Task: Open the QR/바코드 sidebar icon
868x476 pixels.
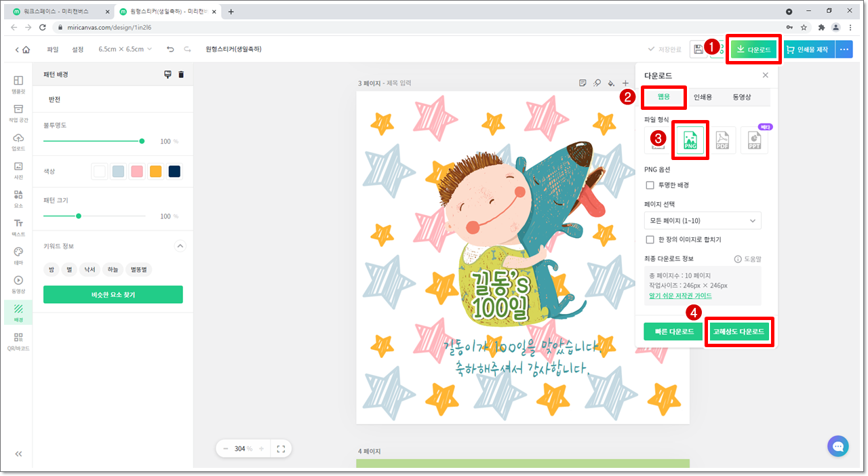Action: [x=18, y=342]
